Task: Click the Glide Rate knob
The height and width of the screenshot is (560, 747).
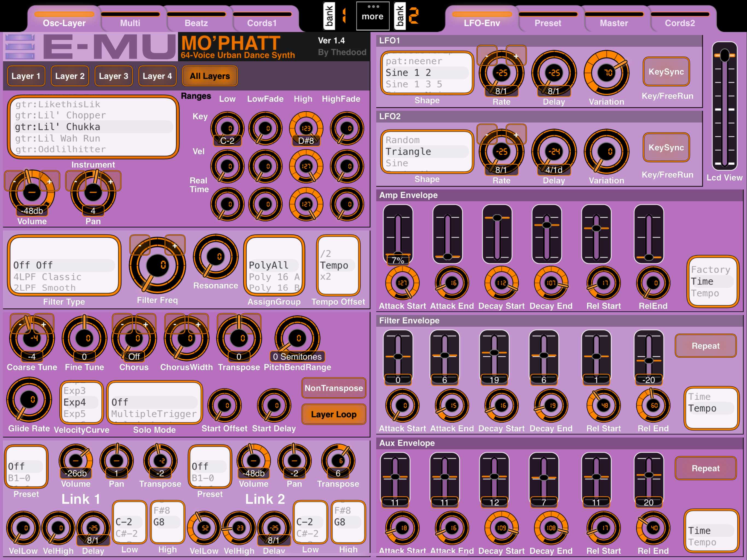Action: (29, 399)
